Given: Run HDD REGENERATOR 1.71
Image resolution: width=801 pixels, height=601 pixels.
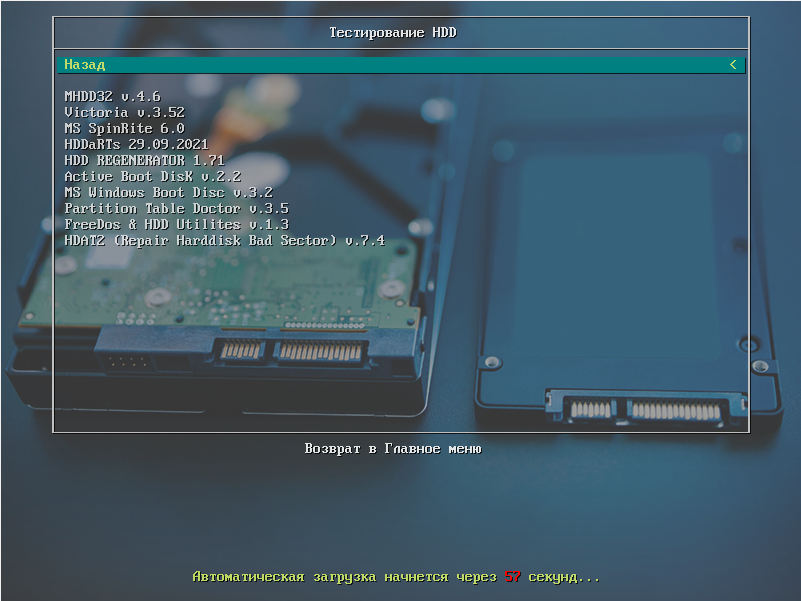Looking at the screenshot, I should pos(144,160).
